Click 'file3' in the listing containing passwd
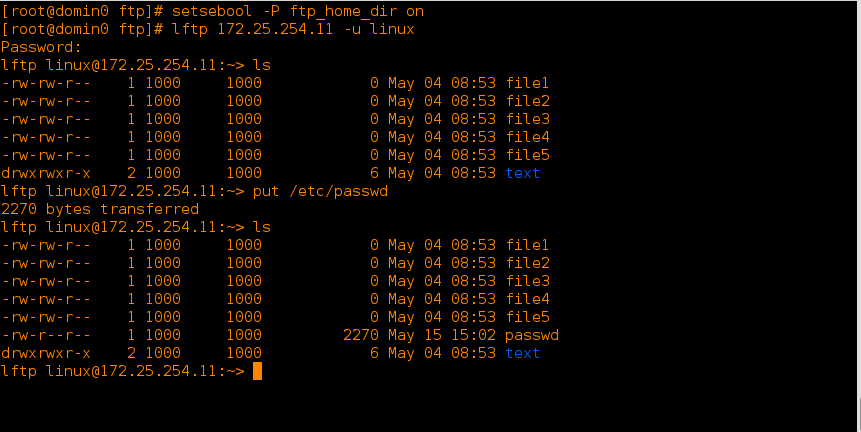 527,281
